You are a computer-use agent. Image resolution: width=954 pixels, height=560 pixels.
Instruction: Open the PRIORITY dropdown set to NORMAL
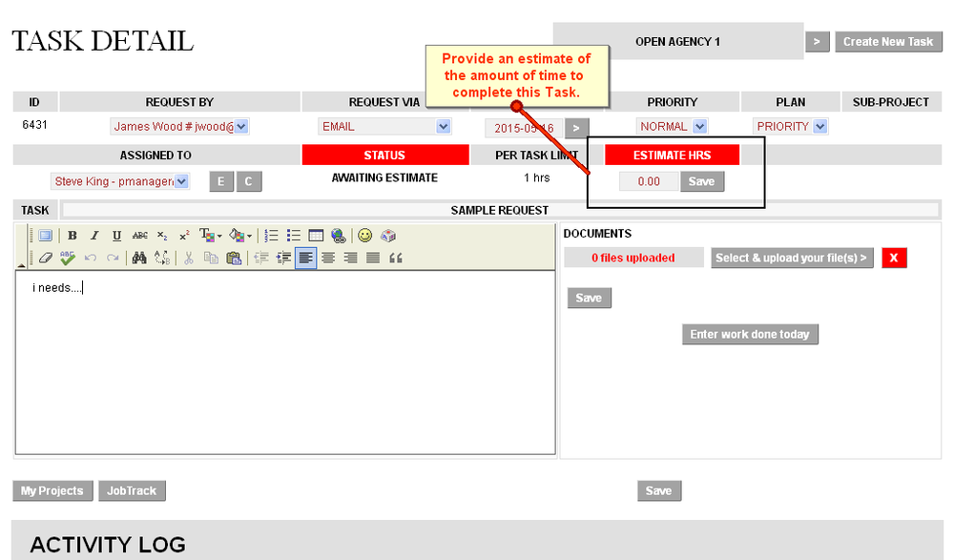672,125
